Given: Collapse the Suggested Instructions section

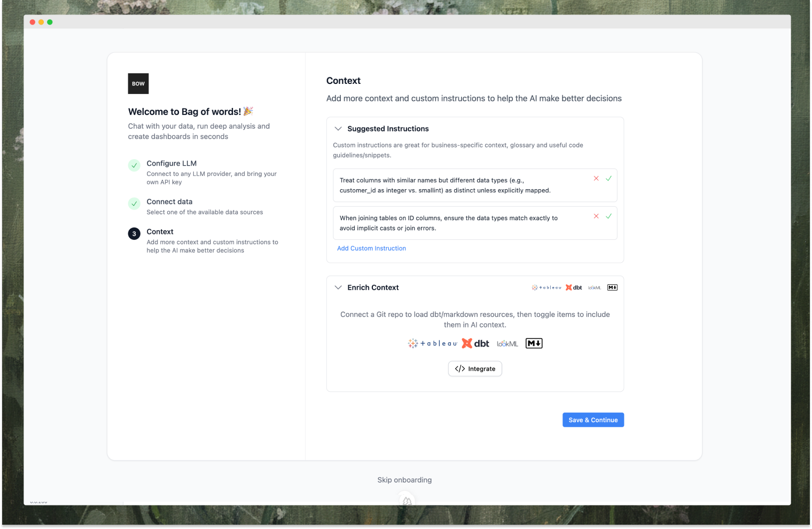Looking at the screenshot, I should (x=338, y=129).
